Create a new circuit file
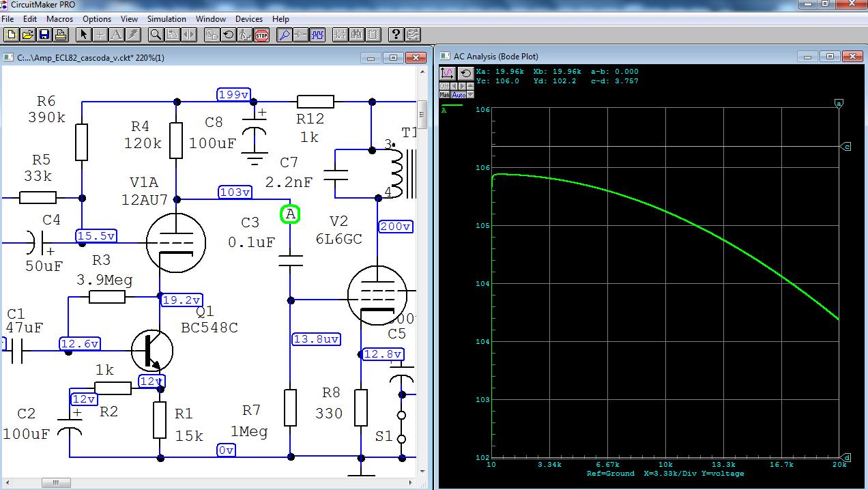The width and height of the screenshot is (868, 490). [x=11, y=35]
